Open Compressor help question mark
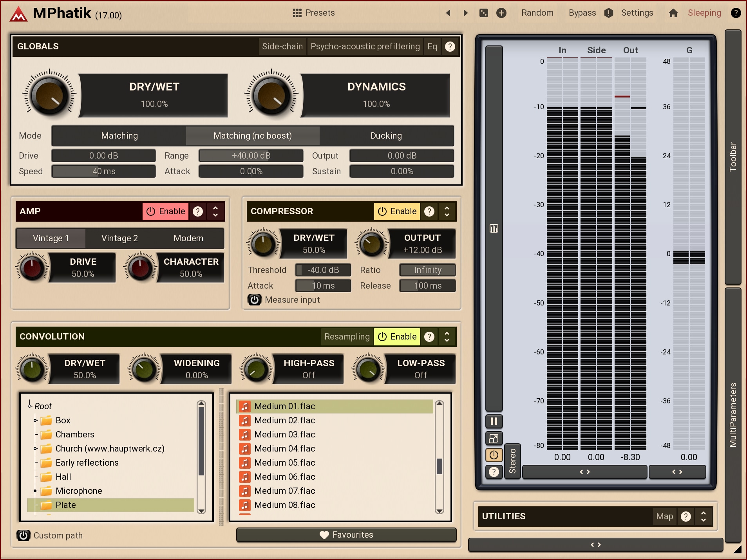The width and height of the screenshot is (747, 560). tap(429, 211)
